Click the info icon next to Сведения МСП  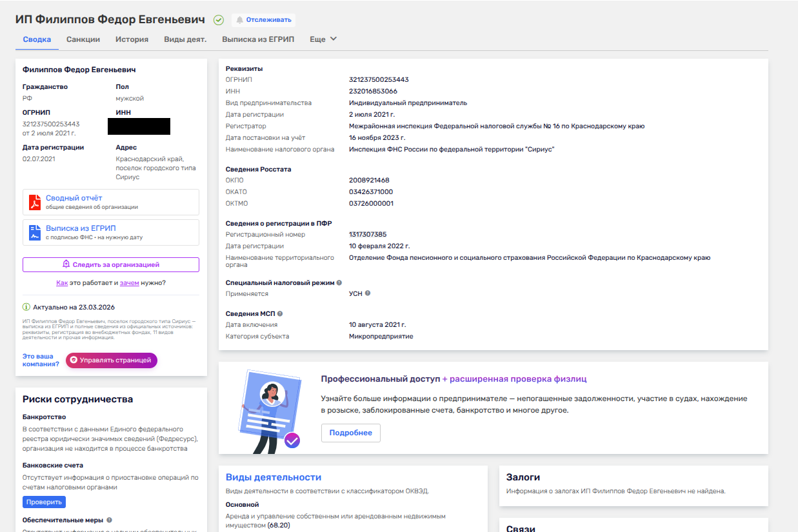tap(280, 313)
